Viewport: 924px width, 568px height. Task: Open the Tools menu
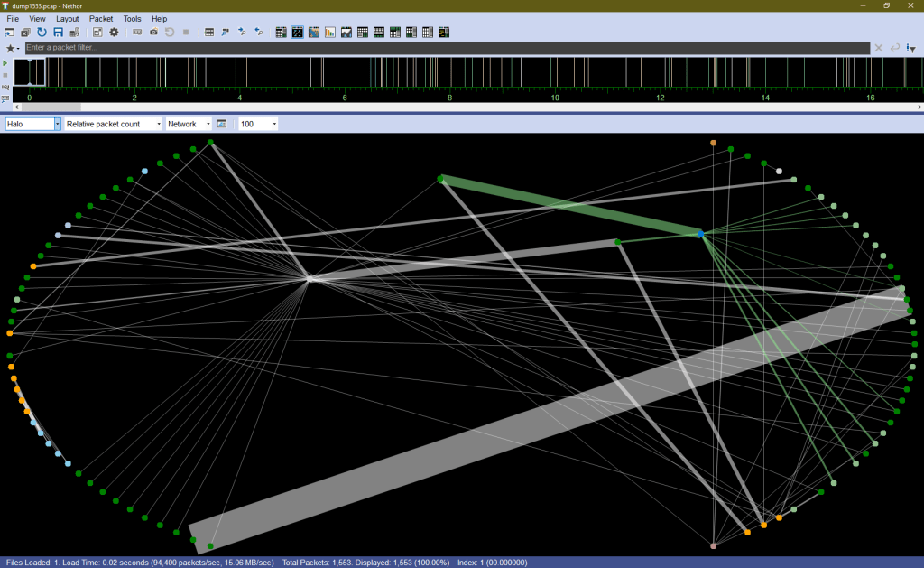tap(132, 18)
